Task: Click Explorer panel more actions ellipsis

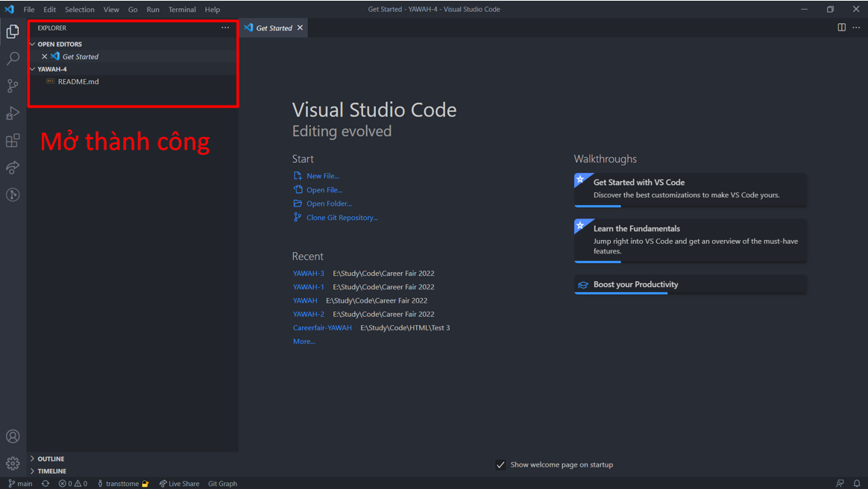Action: click(225, 28)
